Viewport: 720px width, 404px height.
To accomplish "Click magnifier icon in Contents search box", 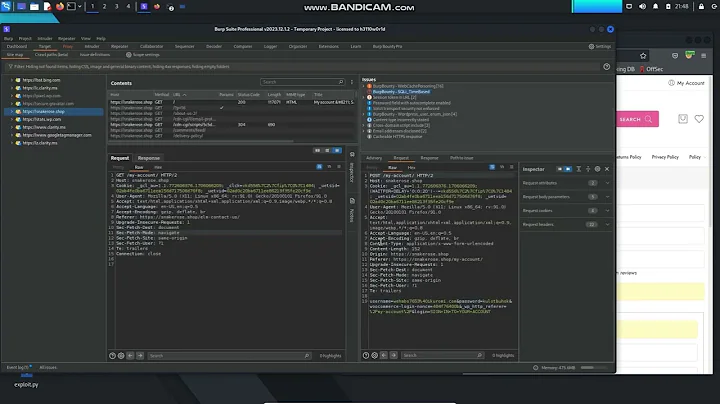I will click(x=341, y=82).
